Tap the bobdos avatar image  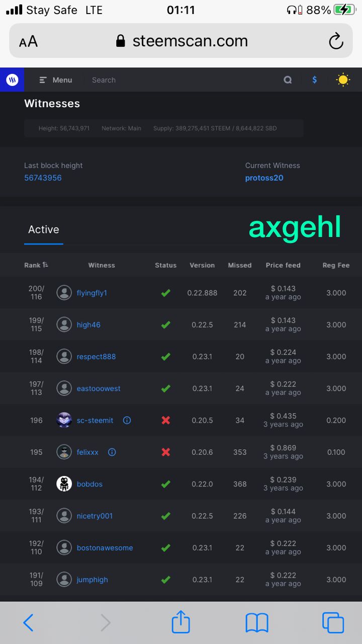coord(64,484)
